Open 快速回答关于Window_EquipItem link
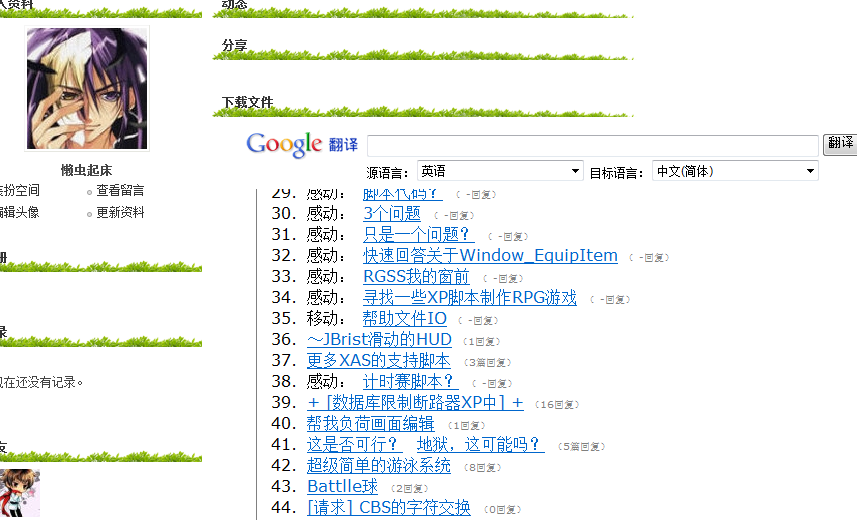This screenshot has width=857, height=520. click(490, 255)
